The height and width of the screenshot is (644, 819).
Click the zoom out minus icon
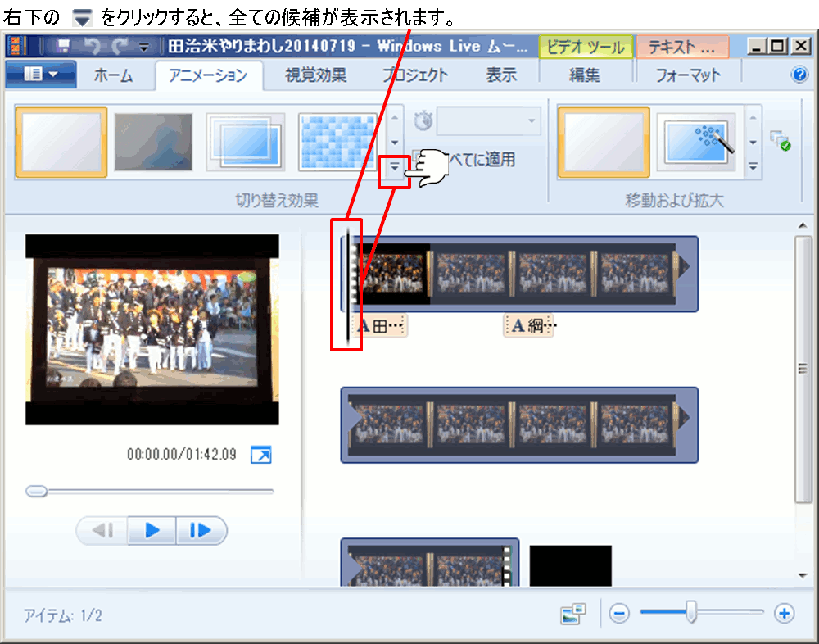(619, 613)
